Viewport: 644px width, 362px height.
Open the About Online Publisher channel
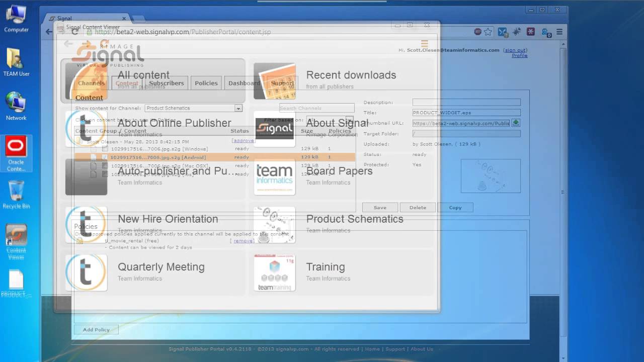pos(153,128)
